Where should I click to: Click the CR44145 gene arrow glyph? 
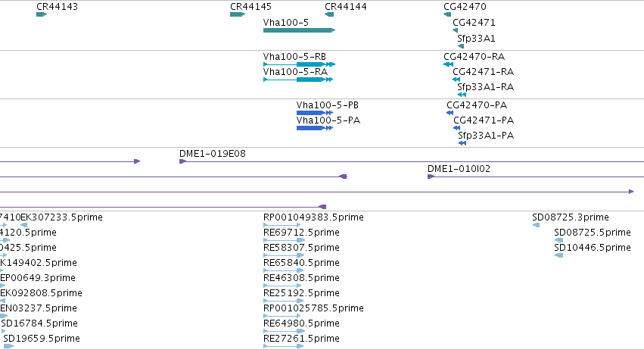tap(238, 14)
